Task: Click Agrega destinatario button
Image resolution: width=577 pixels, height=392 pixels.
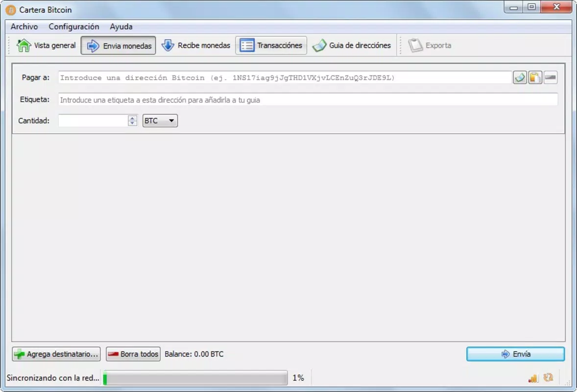Action: click(x=56, y=354)
